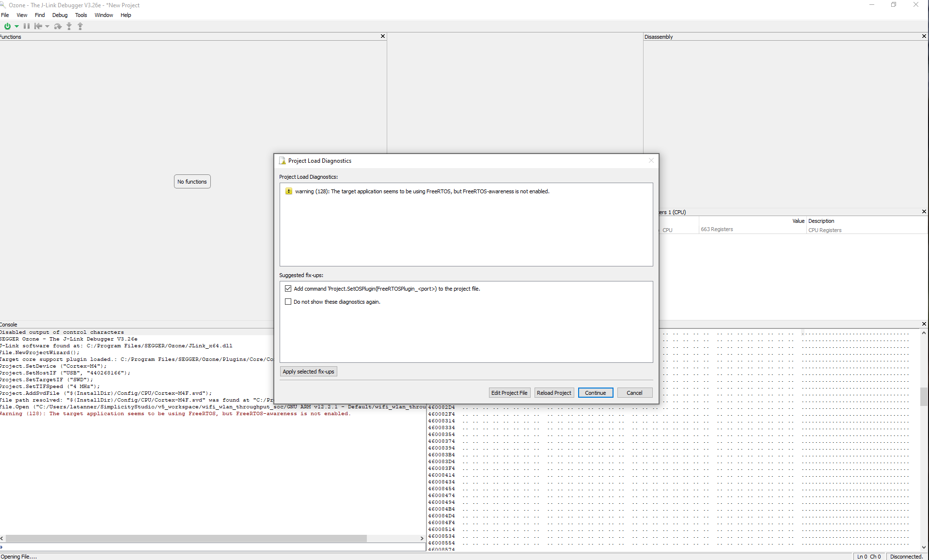Click the Step Into icon
929x560 pixels.
point(68,26)
